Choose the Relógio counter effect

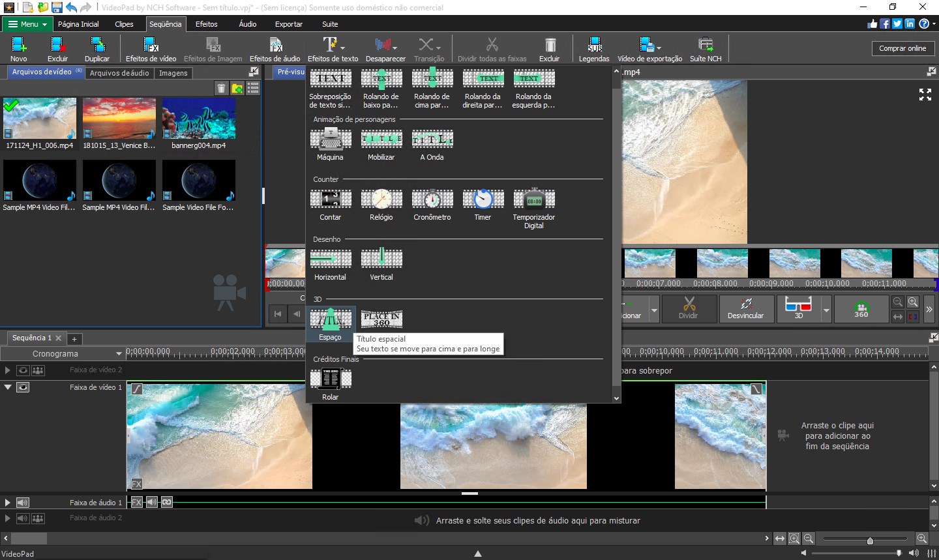(x=381, y=199)
